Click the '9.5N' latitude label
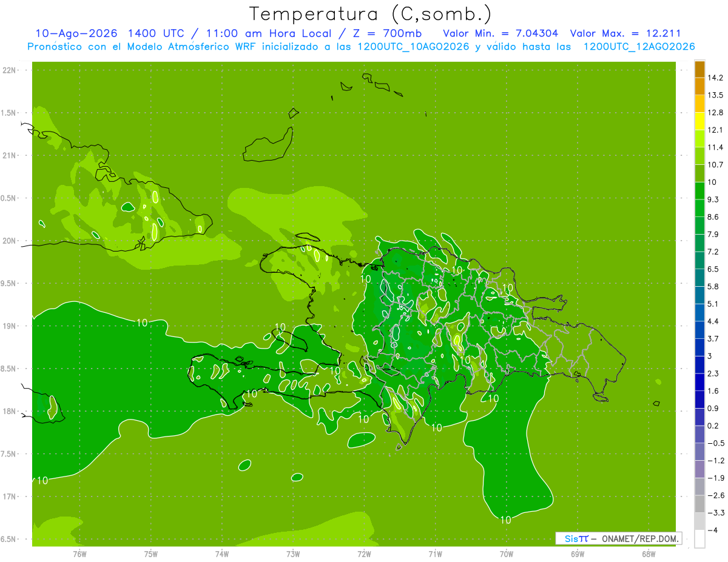Screen dimensions: 728x562 tap(9, 284)
